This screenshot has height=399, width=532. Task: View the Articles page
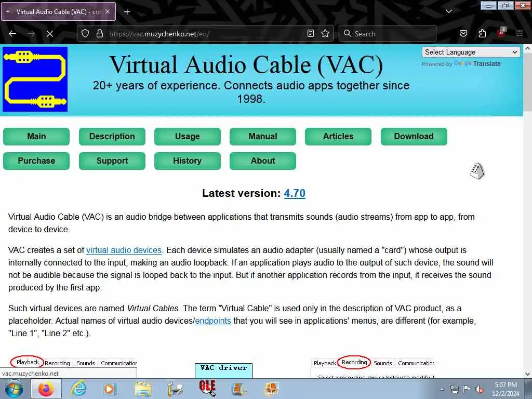pos(338,137)
